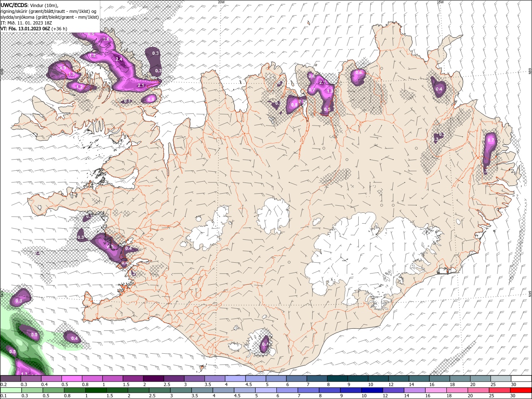The height and width of the screenshot is (399, 532).
Task: Click the 2.5 label in the snow legend row
Action: (167, 384)
